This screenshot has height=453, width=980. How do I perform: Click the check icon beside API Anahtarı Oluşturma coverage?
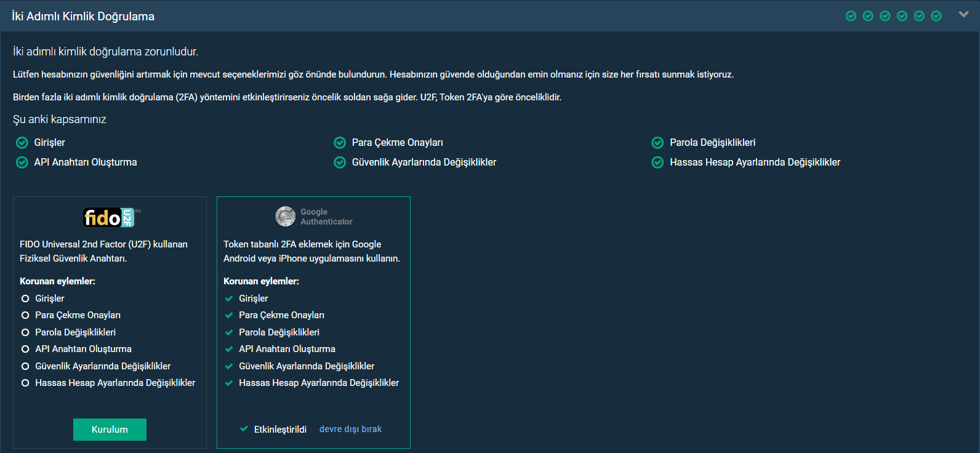(x=22, y=162)
